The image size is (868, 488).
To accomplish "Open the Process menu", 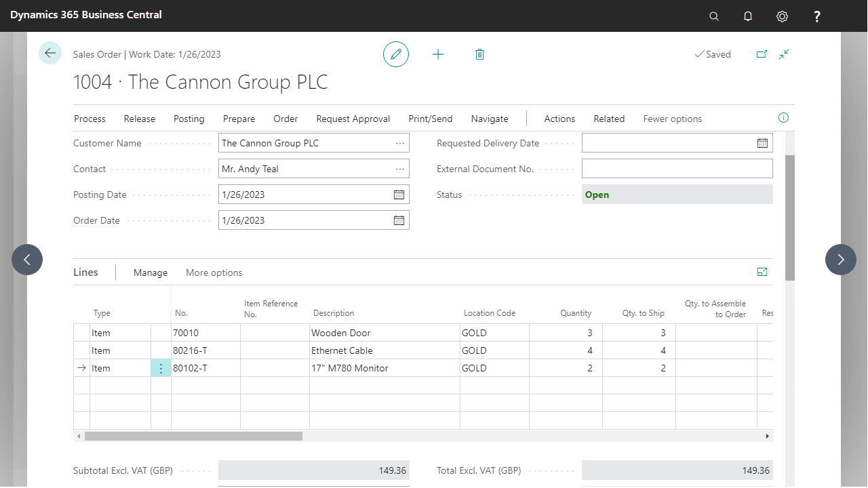I will 90,119.
